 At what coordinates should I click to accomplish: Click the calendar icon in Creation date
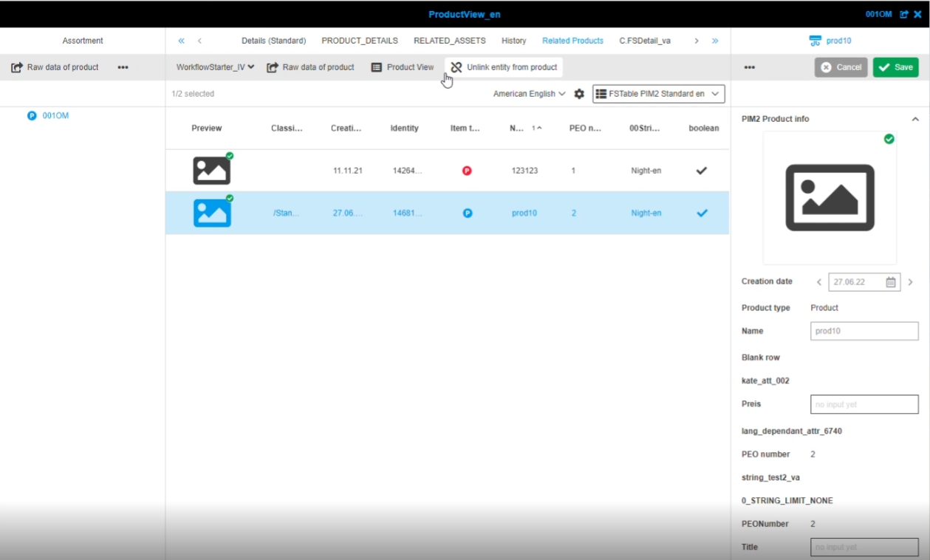click(x=891, y=282)
